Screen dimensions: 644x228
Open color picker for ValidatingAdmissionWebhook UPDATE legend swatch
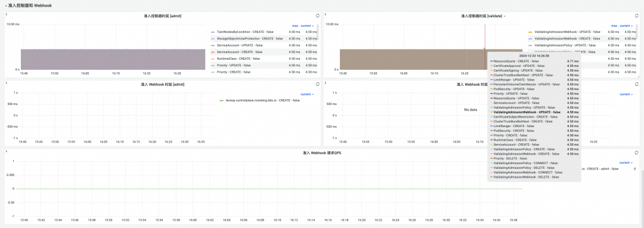coord(530,32)
